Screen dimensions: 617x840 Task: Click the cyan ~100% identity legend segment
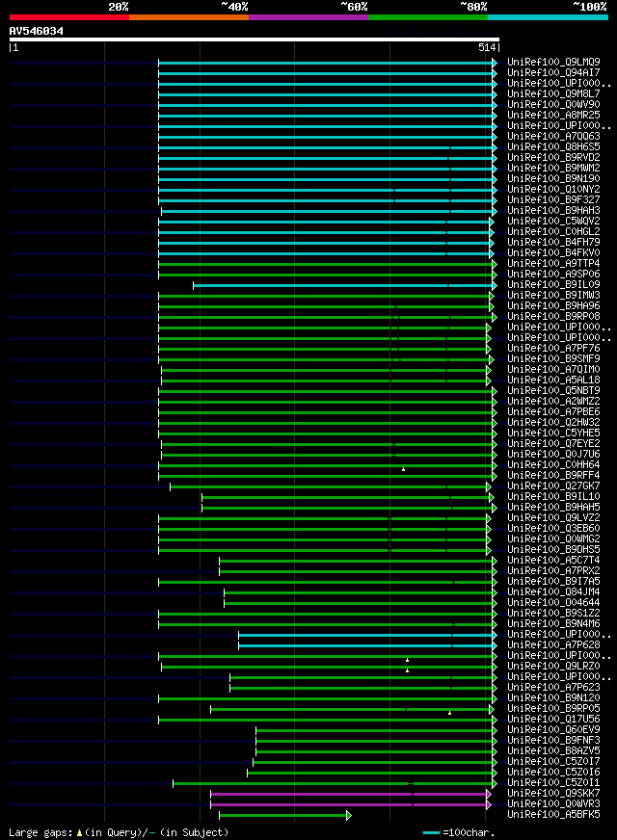(x=548, y=17)
